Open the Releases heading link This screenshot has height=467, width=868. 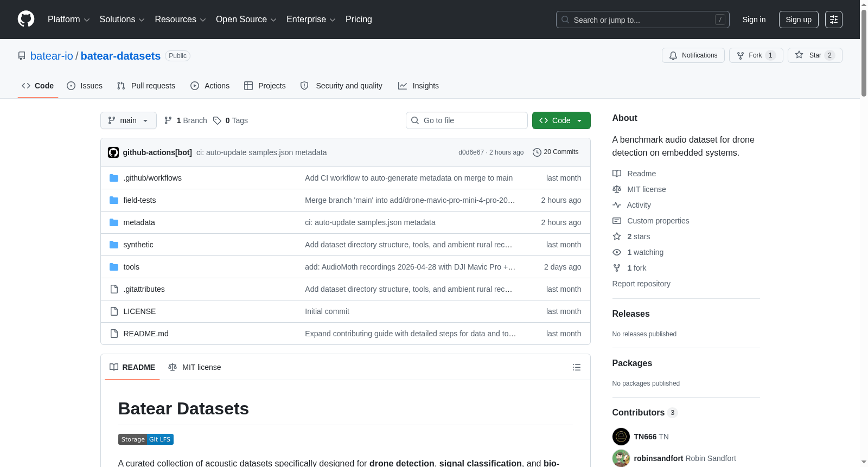[x=631, y=314]
